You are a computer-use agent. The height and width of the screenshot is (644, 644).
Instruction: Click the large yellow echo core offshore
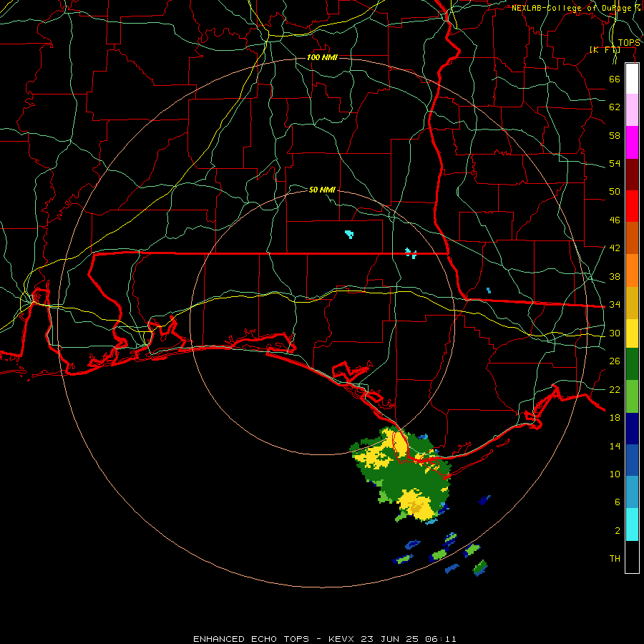click(x=415, y=505)
